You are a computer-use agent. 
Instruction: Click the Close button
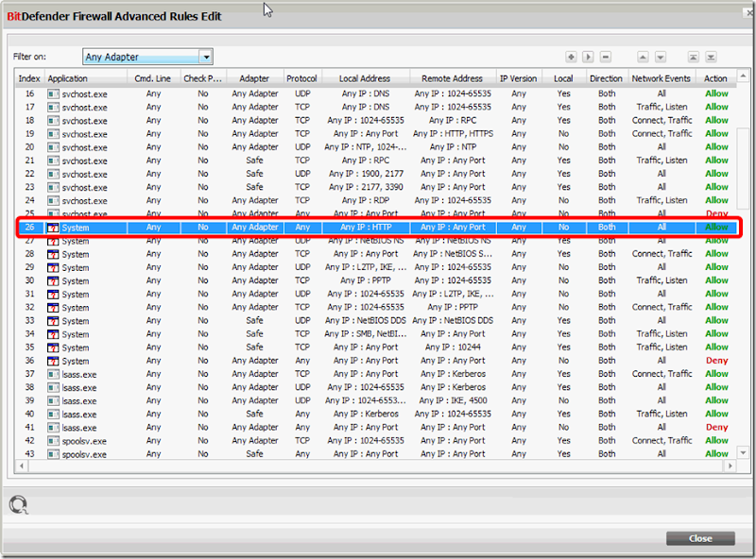700,538
